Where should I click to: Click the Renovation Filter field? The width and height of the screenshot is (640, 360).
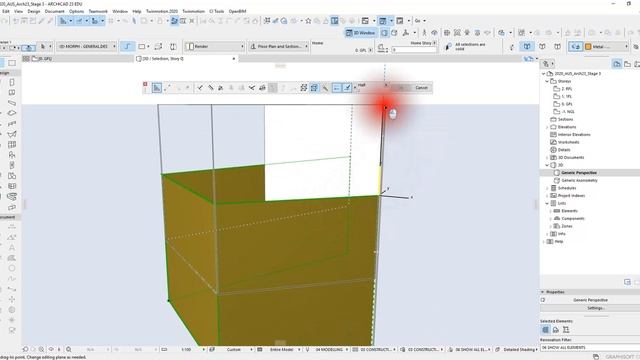pyautogui.click(x=590, y=347)
